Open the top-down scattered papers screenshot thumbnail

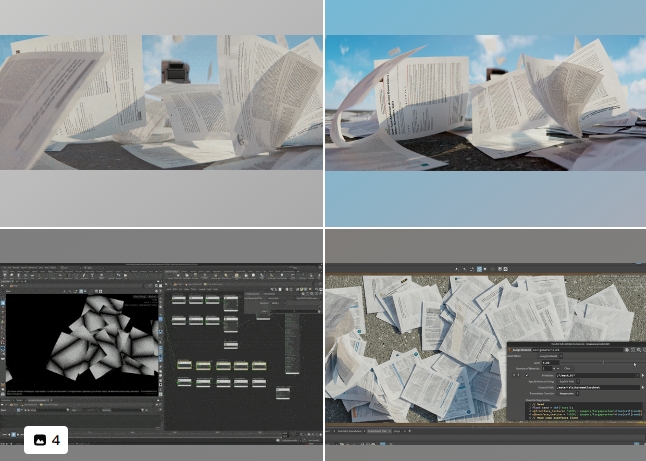[x=486, y=345]
